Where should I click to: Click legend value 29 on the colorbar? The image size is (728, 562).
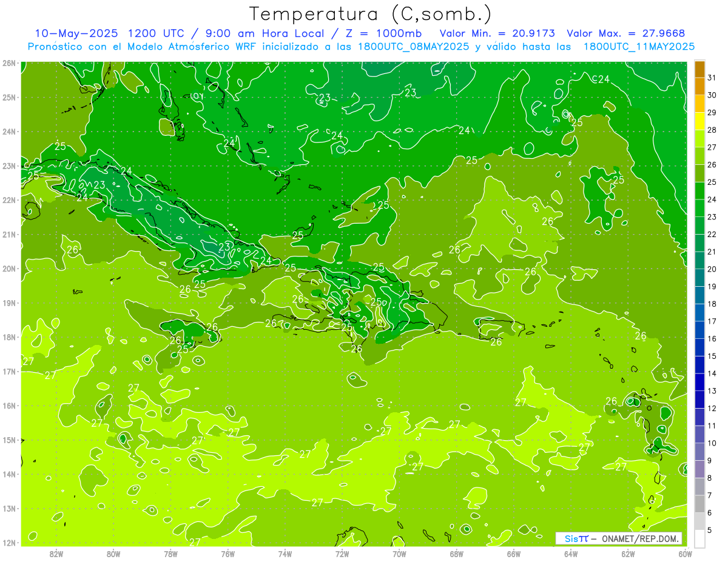click(x=712, y=113)
